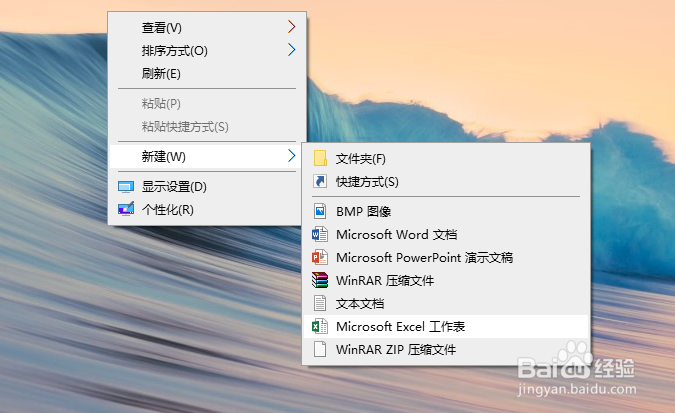Create a new Microsoft PowerPoint 演示文稿
The image size is (675, 413).
coord(446,257)
